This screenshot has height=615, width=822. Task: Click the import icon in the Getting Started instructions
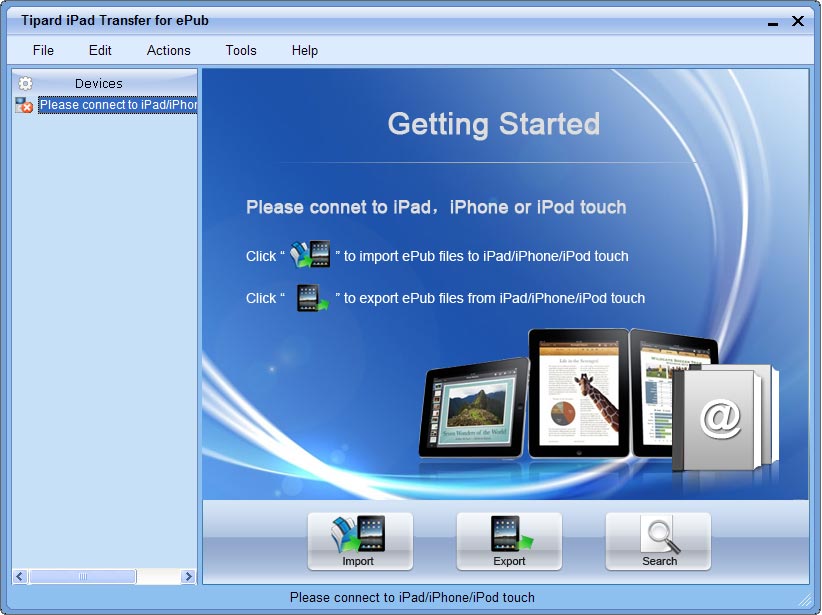pos(310,254)
